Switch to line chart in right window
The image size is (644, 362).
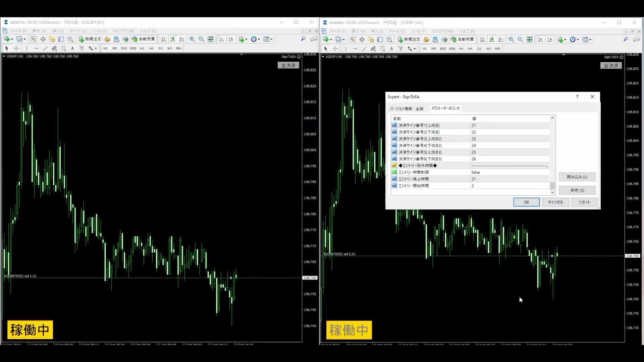pos(501,40)
